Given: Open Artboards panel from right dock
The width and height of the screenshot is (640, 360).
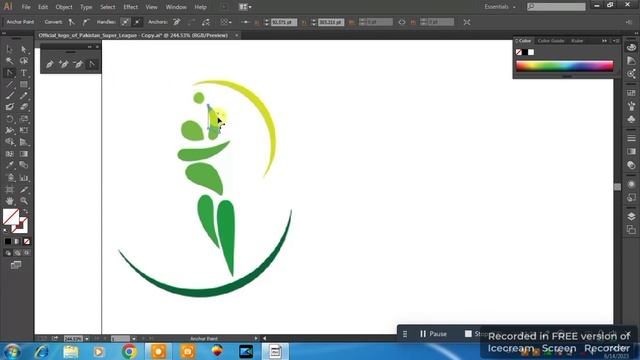Looking at the screenshot, I should 631,230.
